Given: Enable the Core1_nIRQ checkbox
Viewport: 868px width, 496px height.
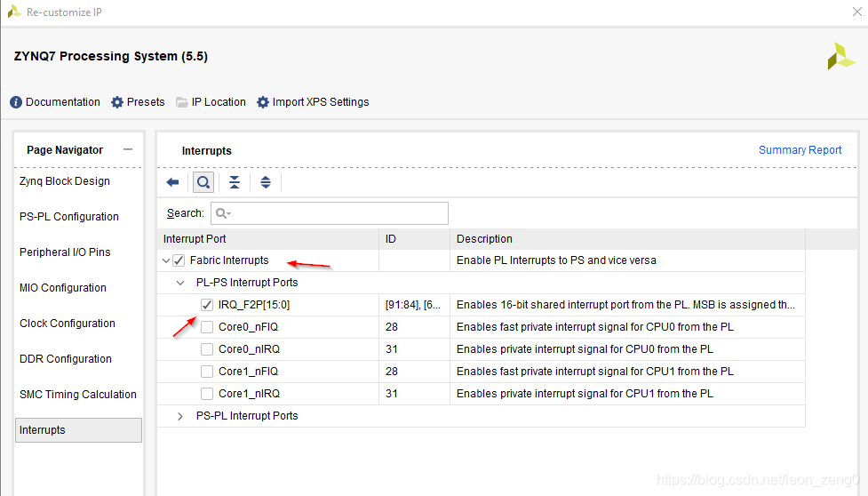Looking at the screenshot, I should tap(207, 394).
